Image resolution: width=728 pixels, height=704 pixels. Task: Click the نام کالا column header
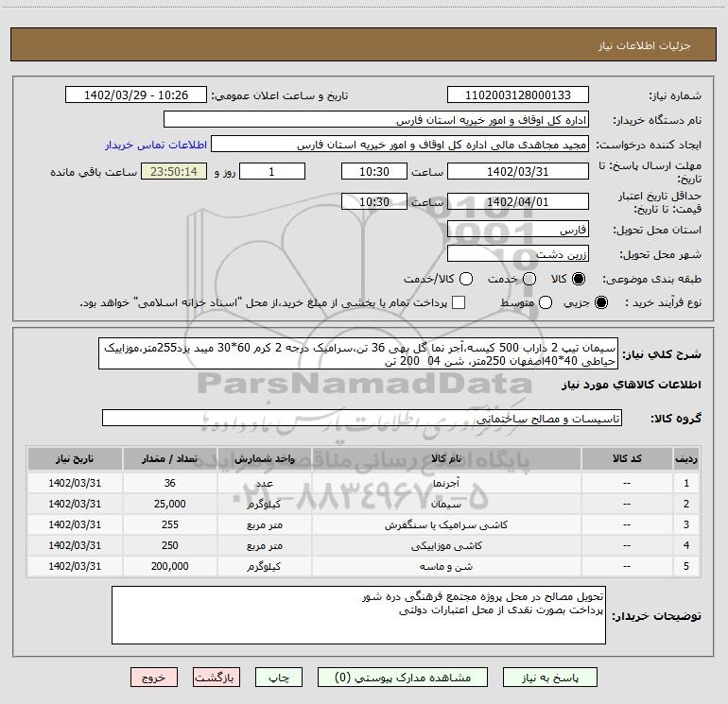[446, 459]
